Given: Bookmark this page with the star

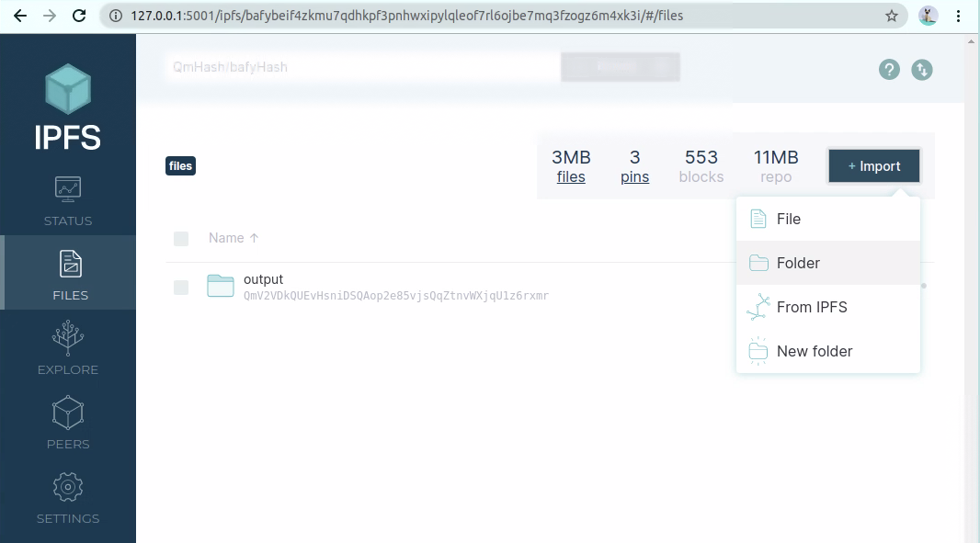Looking at the screenshot, I should pos(891,16).
